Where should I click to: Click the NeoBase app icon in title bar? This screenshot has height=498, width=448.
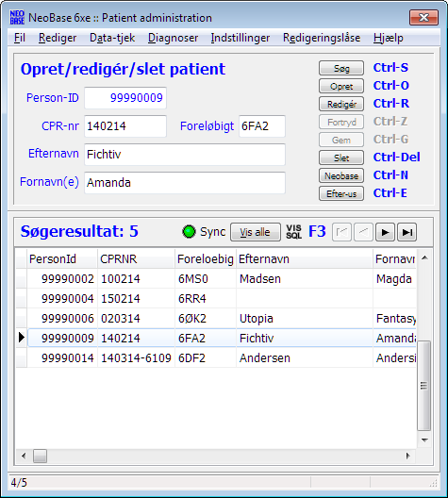17,18
